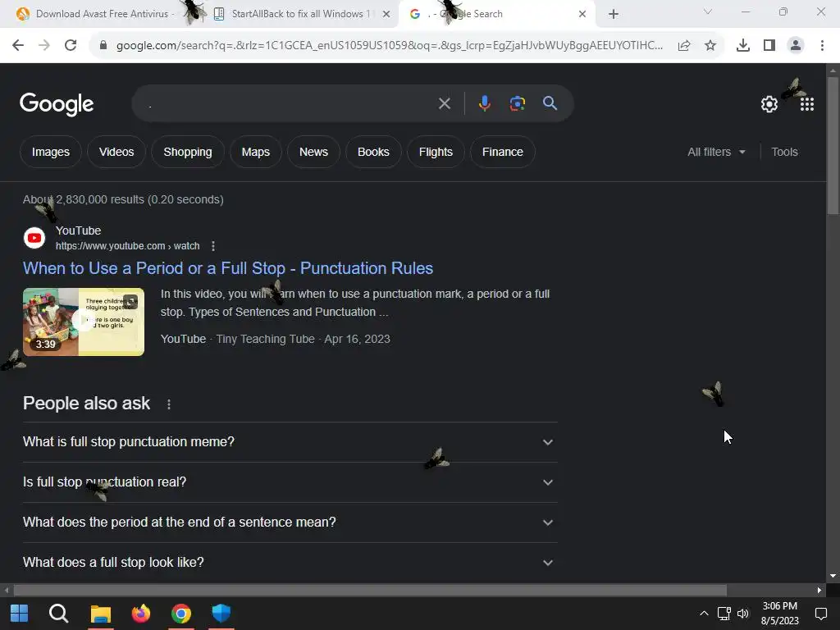Expand 'Is full stop punctuation real?'
Viewport: 840px width, 630px height.
pyautogui.click(x=290, y=482)
